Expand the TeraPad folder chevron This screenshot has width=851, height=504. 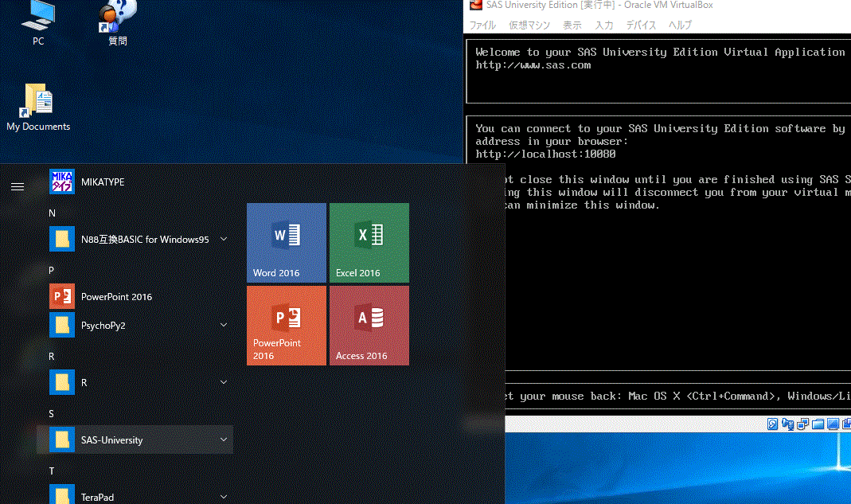[224, 496]
